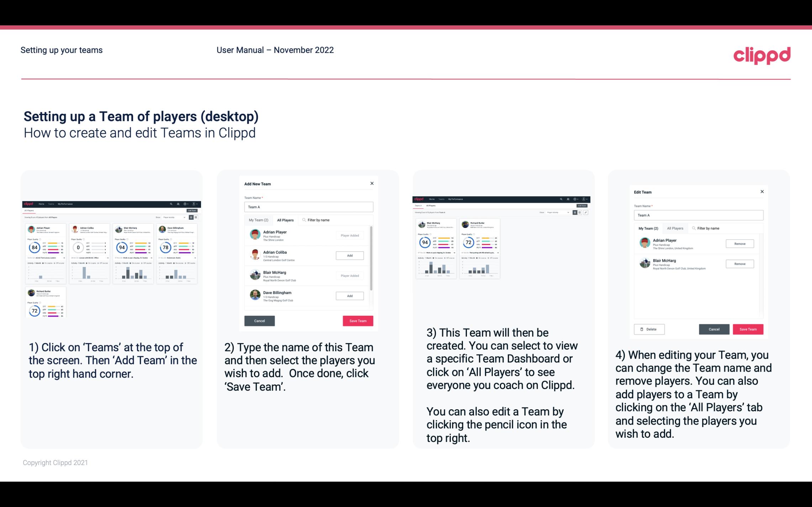The width and height of the screenshot is (812, 507).
Task: Click Save Team button in Add New Team
Action: coord(358,320)
